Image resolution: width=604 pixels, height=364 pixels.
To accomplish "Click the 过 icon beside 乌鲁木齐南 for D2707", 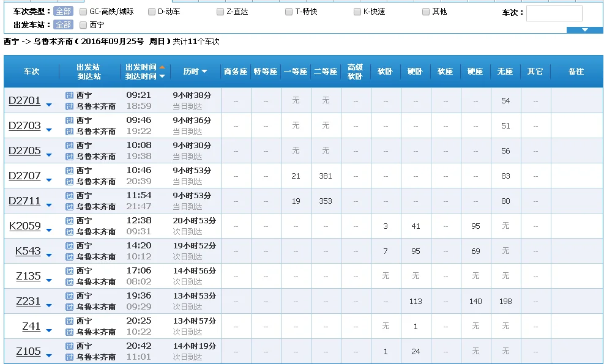I will pos(69,181).
